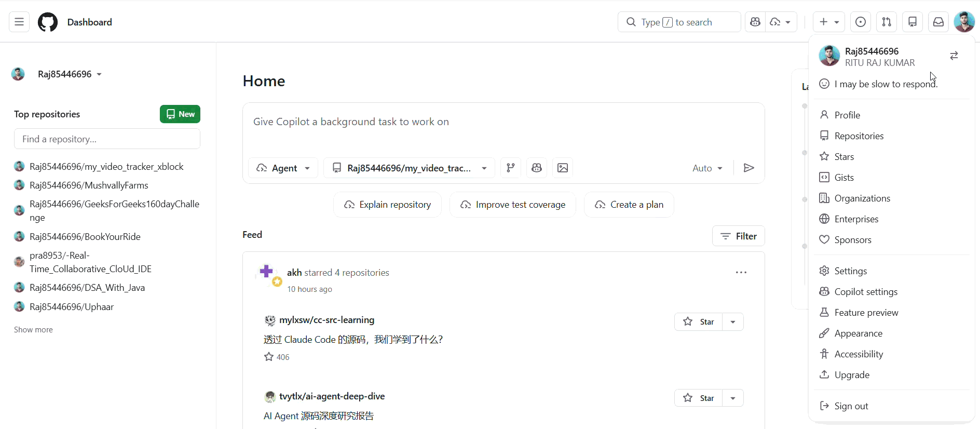The width and height of the screenshot is (980, 429).
Task: Star the mylxsw/cc-src-learning repository
Action: (x=699, y=321)
